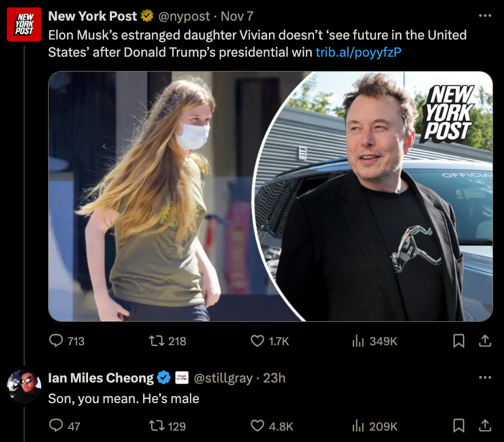Bookmark Ian Miles Cheong's reply

pyautogui.click(x=459, y=426)
